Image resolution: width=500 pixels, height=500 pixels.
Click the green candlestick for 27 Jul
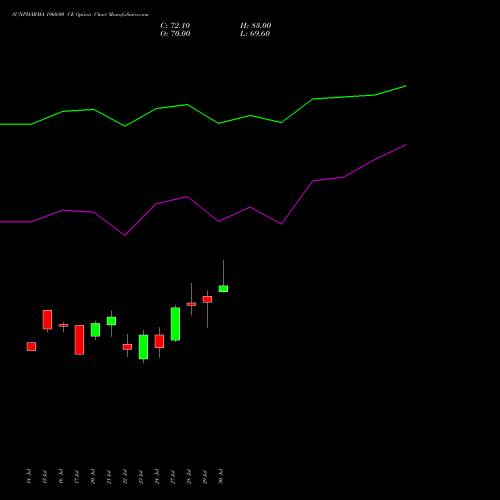pos(175,324)
